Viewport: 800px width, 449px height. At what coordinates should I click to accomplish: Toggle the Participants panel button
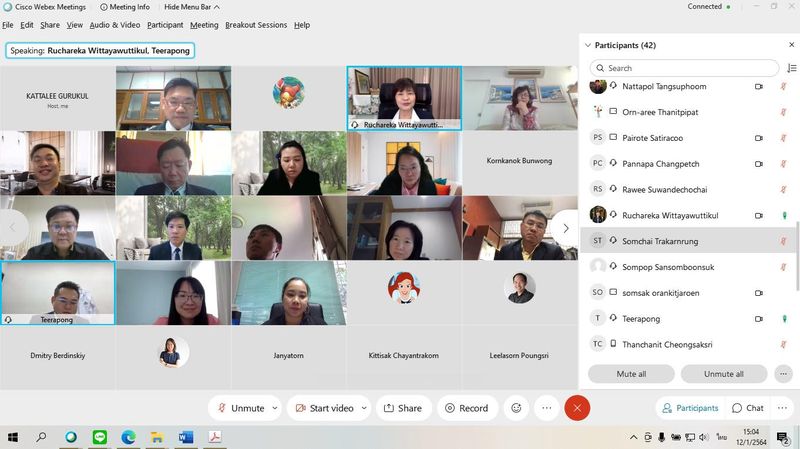click(x=689, y=408)
